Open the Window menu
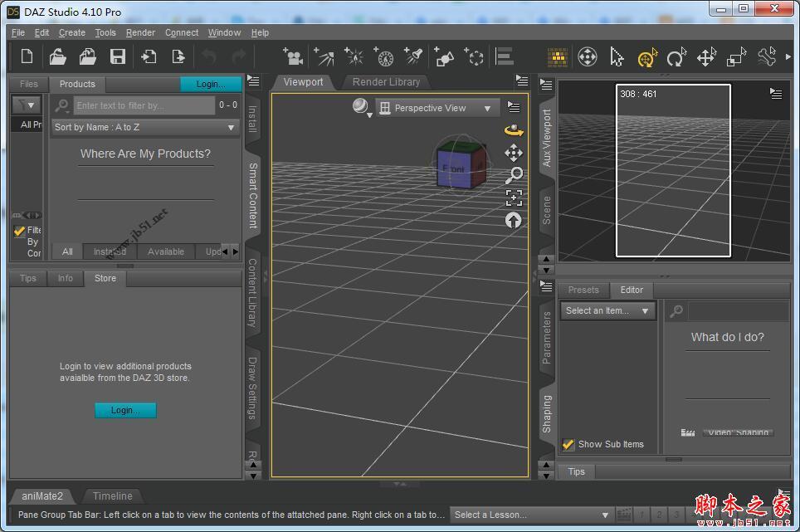Viewport: 800px width, 532px height. point(224,32)
